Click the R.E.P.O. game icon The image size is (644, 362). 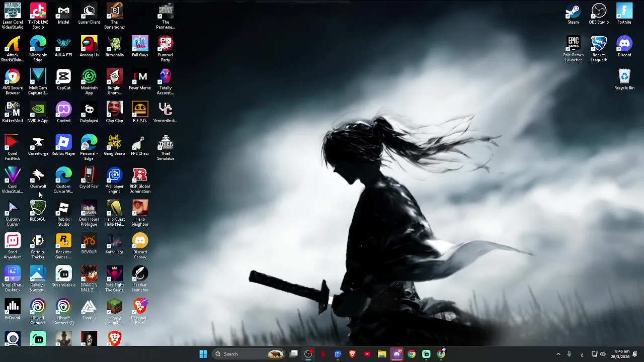click(x=140, y=112)
